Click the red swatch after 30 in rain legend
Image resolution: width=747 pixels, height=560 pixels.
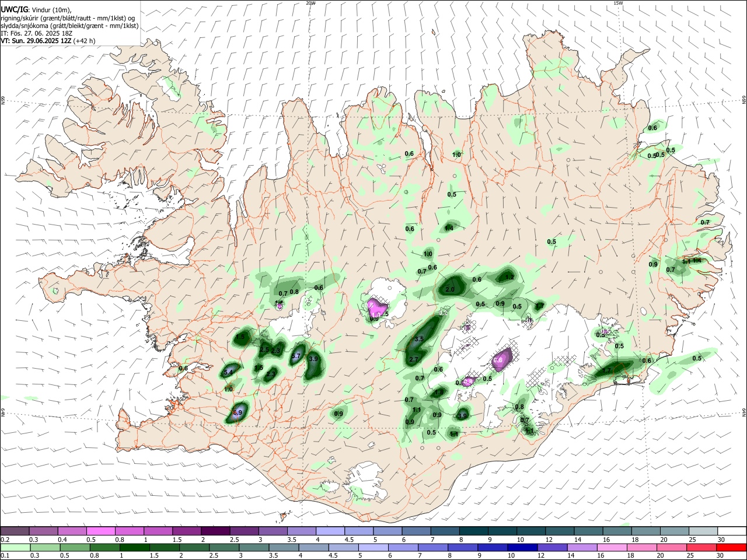pos(732,548)
